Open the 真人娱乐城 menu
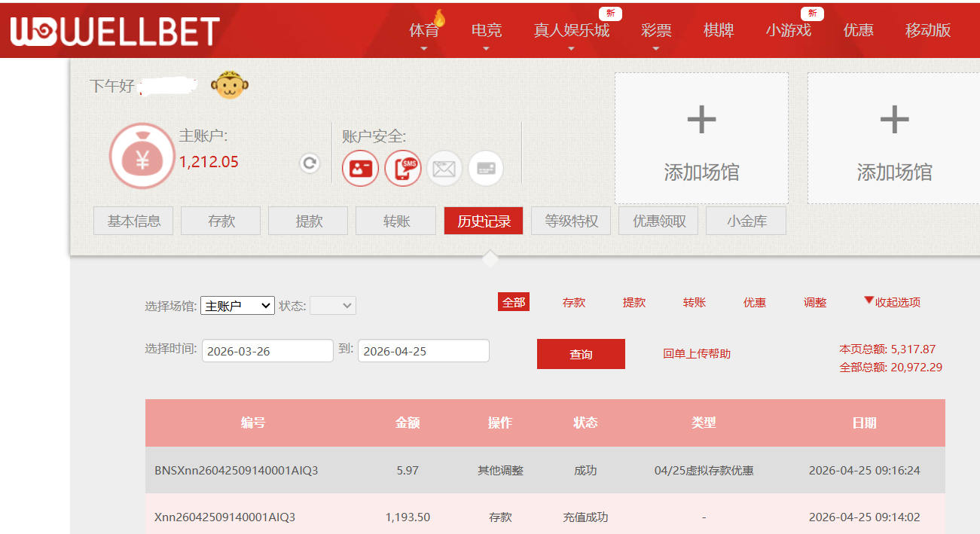980x534 pixels. [x=572, y=31]
